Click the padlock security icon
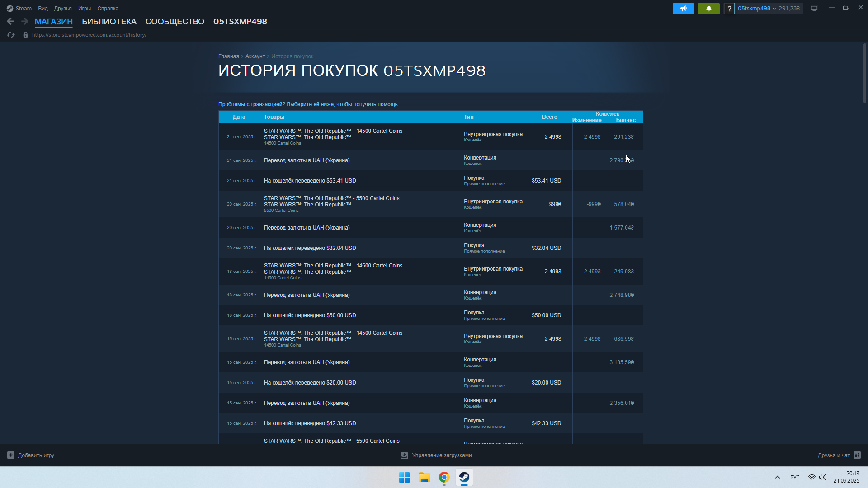 coord(26,35)
